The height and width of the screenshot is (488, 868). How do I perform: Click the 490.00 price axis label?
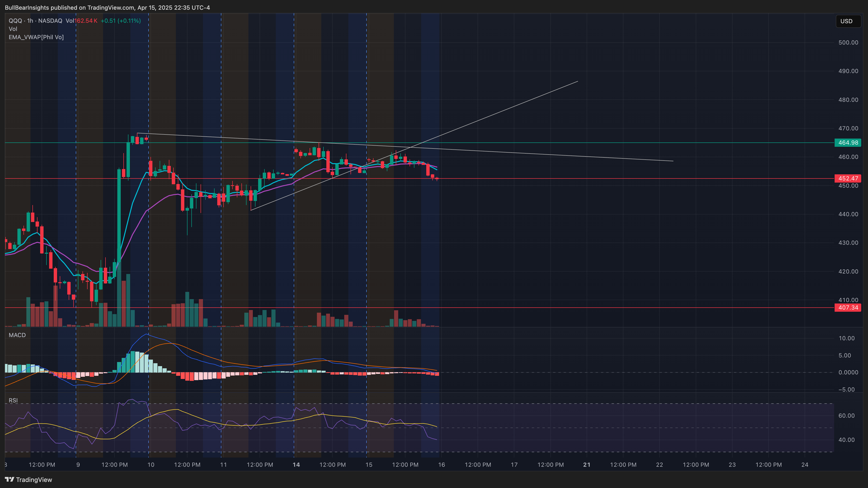pos(848,71)
